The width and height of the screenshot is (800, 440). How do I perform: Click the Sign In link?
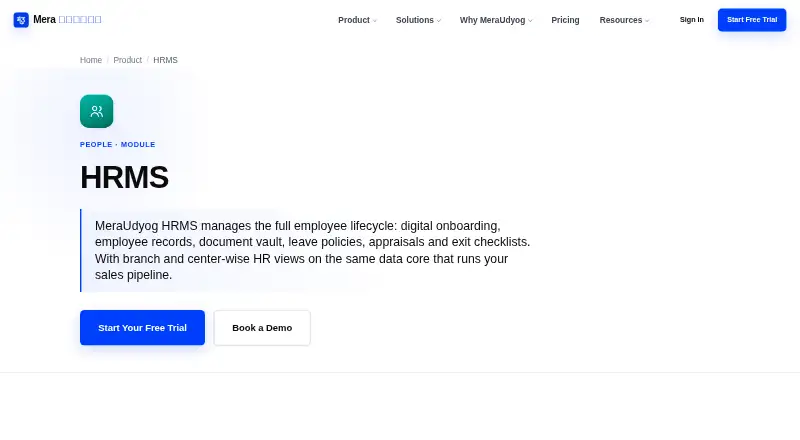point(691,19)
